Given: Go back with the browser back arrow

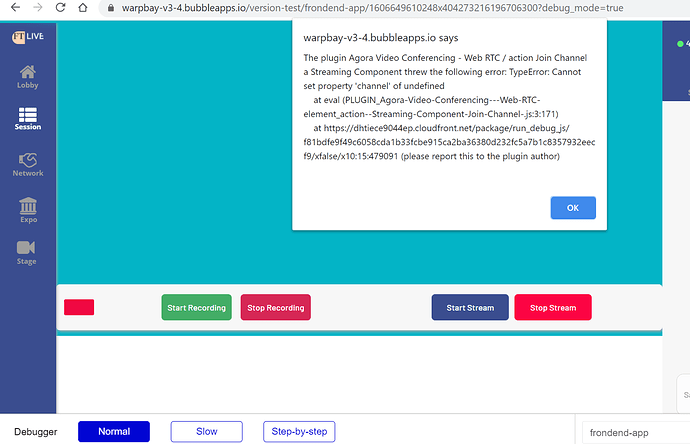Looking at the screenshot, I should tap(15, 7).
